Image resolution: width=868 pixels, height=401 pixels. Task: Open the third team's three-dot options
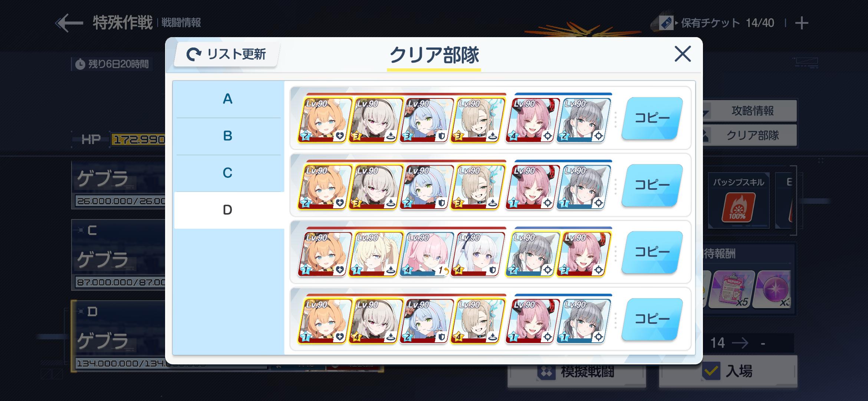tap(615, 253)
